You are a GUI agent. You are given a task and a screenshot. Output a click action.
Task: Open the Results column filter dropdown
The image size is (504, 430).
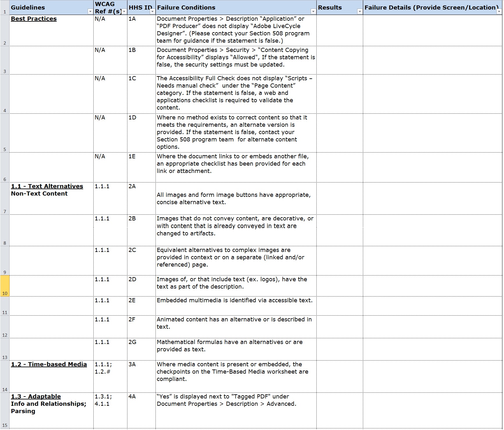click(360, 11)
